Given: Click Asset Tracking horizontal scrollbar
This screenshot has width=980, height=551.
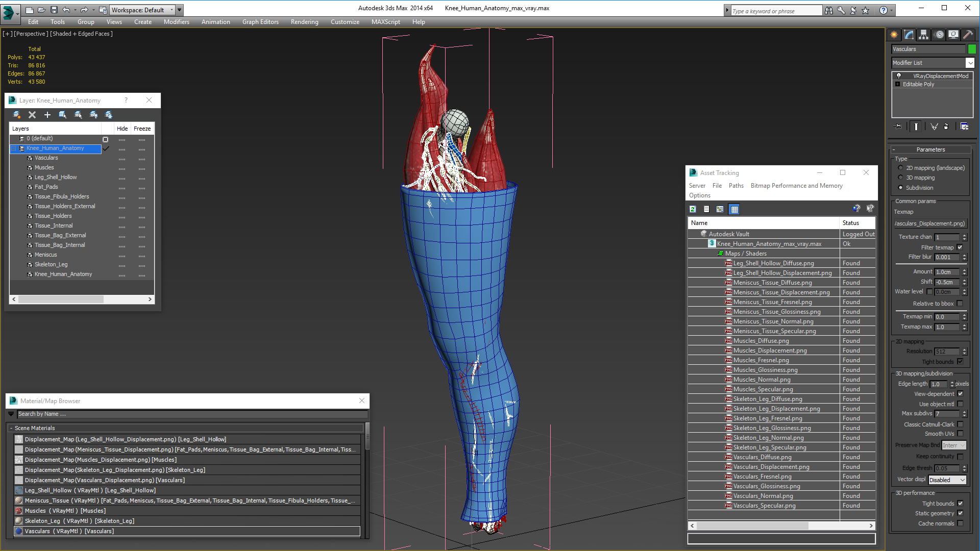Looking at the screenshot, I should (x=781, y=525).
